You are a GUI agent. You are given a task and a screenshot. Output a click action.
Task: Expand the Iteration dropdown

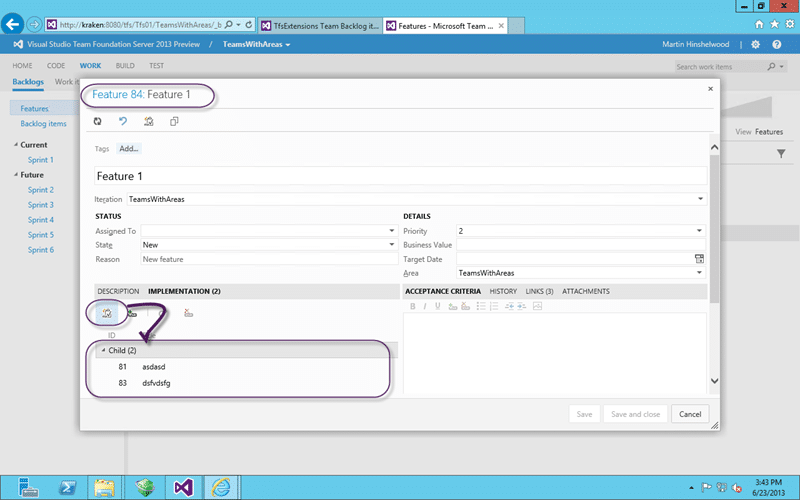(x=700, y=199)
